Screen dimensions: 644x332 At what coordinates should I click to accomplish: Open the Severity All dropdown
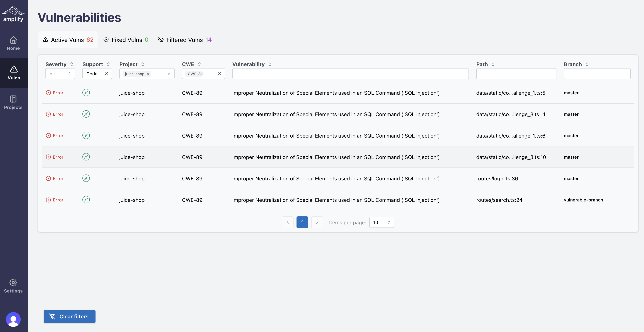[x=60, y=74]
